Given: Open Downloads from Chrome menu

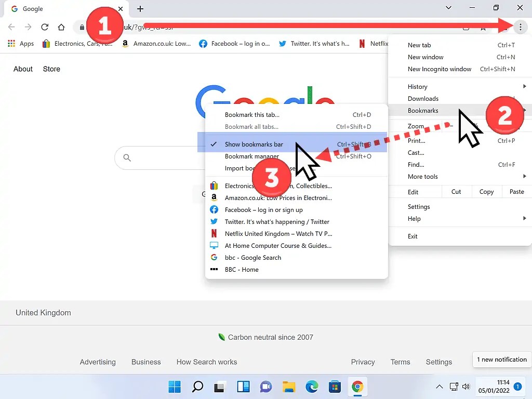Looking at the screenshot, I should point(460,98).
